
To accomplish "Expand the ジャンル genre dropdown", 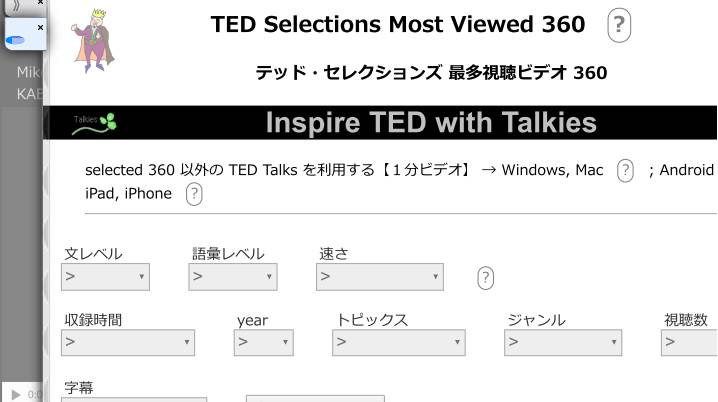I will 563,343.
